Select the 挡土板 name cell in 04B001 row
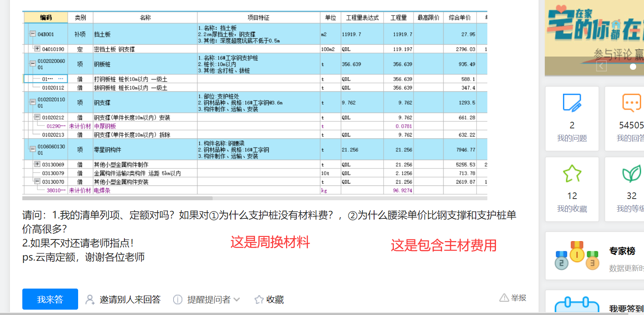The width and height of the screenshot is (644, 315). point(145,34)
